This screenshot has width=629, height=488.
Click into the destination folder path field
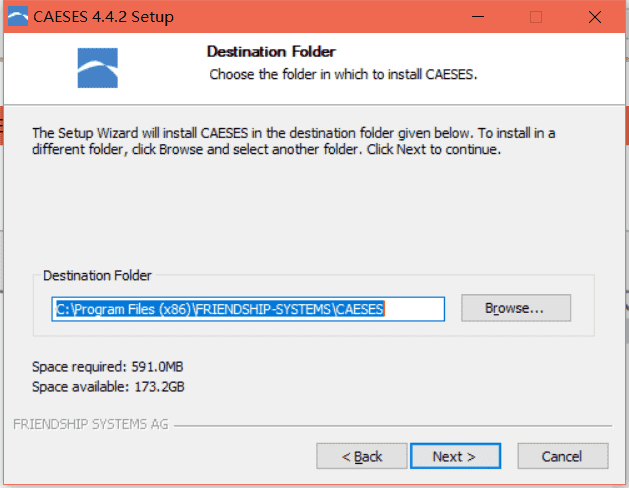(248, 309)
